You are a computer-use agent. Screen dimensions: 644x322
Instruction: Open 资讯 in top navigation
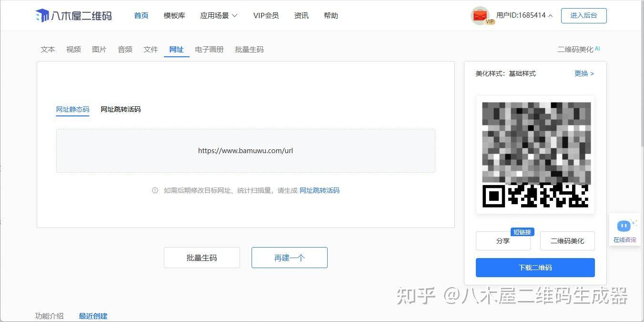pos(302,15)
